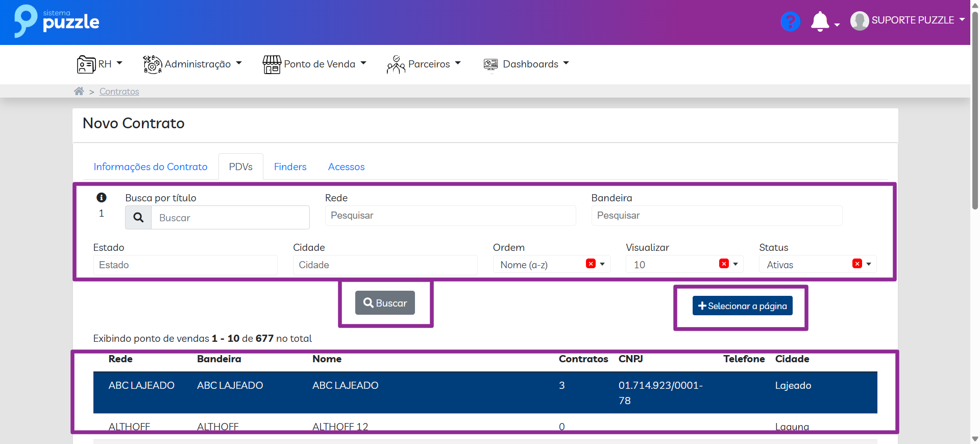Viewport: 980px width, 444px height.
Task: Expand the Status dropdown
Action: [869, 264]
